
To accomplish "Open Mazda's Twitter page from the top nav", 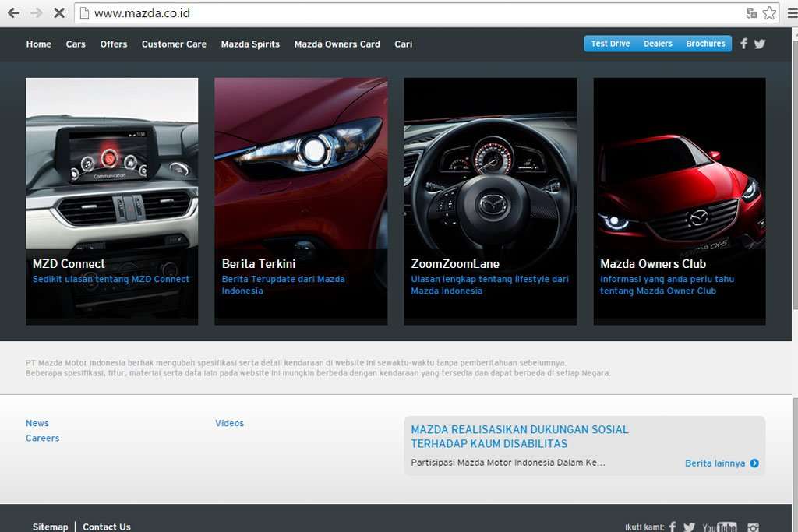I will (x=760, y=44).
